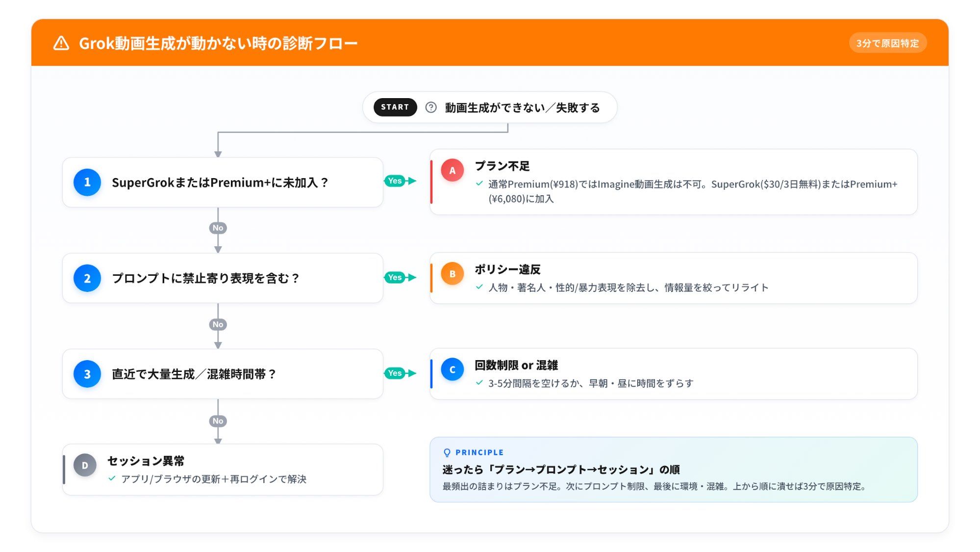This screenshot has width=980, height=552.
Task: Click the ポリシー違反 heading
Action: (x=507, y=269)
